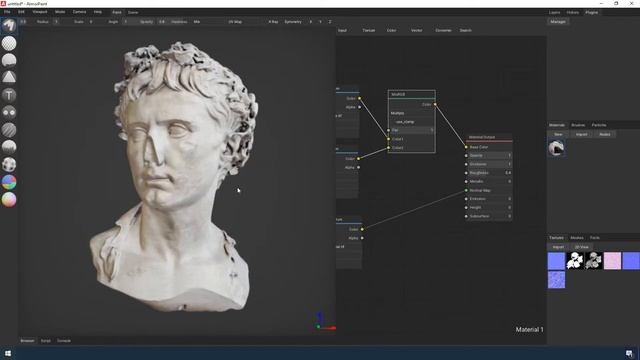Select the Blur tool (striped sphere icon)

tap(9, 130)
